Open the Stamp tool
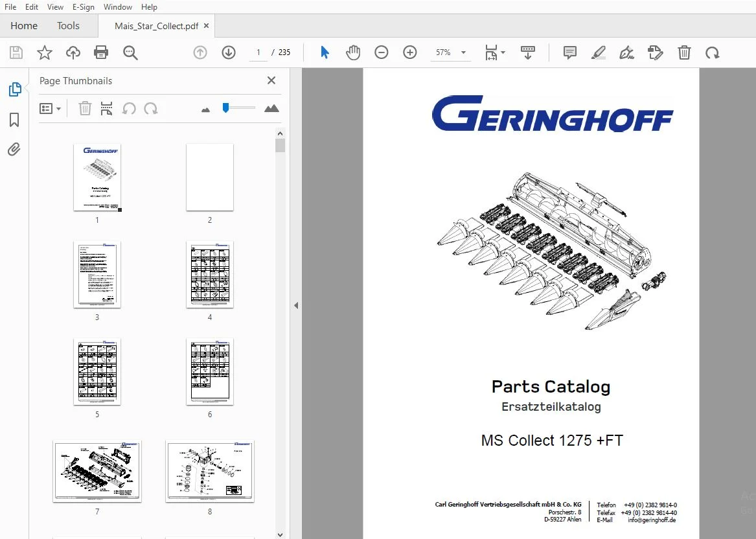The height and width of the screenshot is (539, 756). (x=655, y=52)
